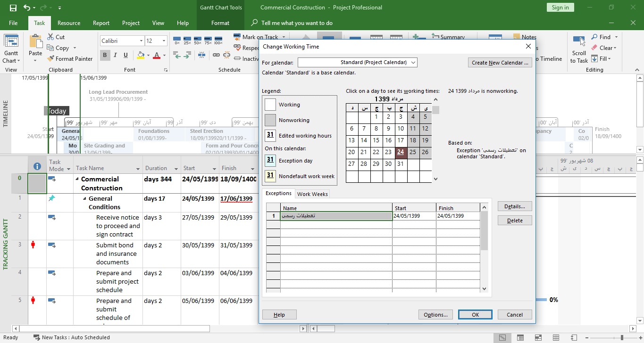Screen dimensions: 644x343
Task: Collapse the General Conditions summary task
Action: tap(84, 199)
